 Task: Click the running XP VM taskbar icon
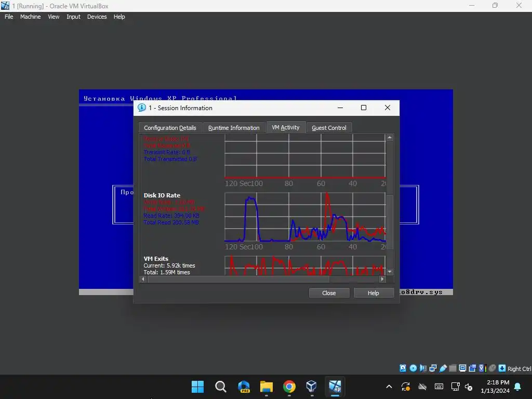(x=335, y=386)
